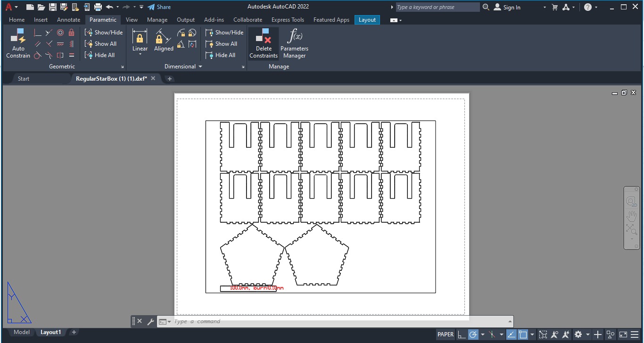The image size is (644, 343).
Task: Select the Parallel constraint icon
Action: click(38, 44)
